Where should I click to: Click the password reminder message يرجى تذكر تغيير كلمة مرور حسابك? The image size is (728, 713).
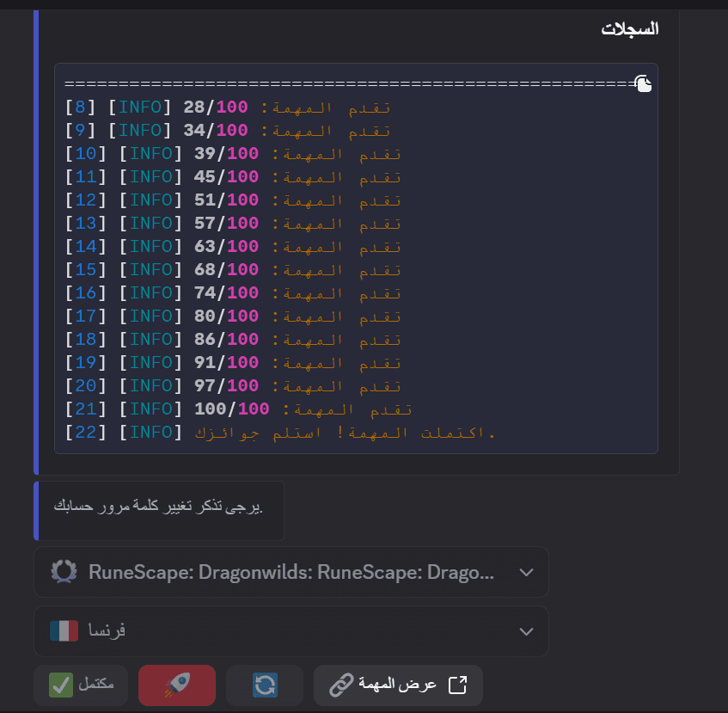(158, 506)
